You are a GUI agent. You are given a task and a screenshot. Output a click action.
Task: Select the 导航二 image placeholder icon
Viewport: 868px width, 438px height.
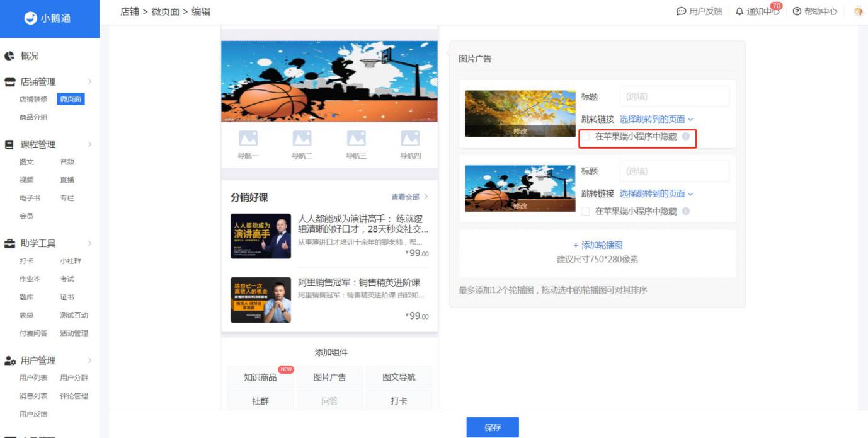click(x=302, y=139)
